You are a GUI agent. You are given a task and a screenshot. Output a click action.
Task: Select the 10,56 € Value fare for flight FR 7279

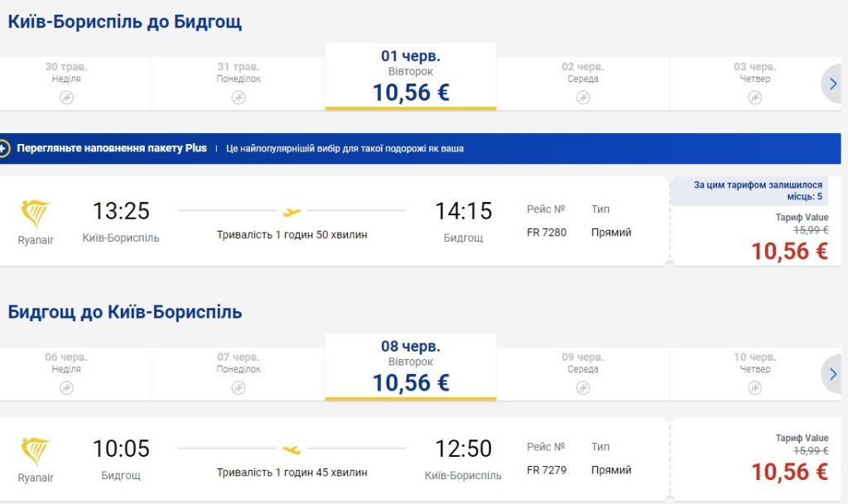click(x=789, y=472)
